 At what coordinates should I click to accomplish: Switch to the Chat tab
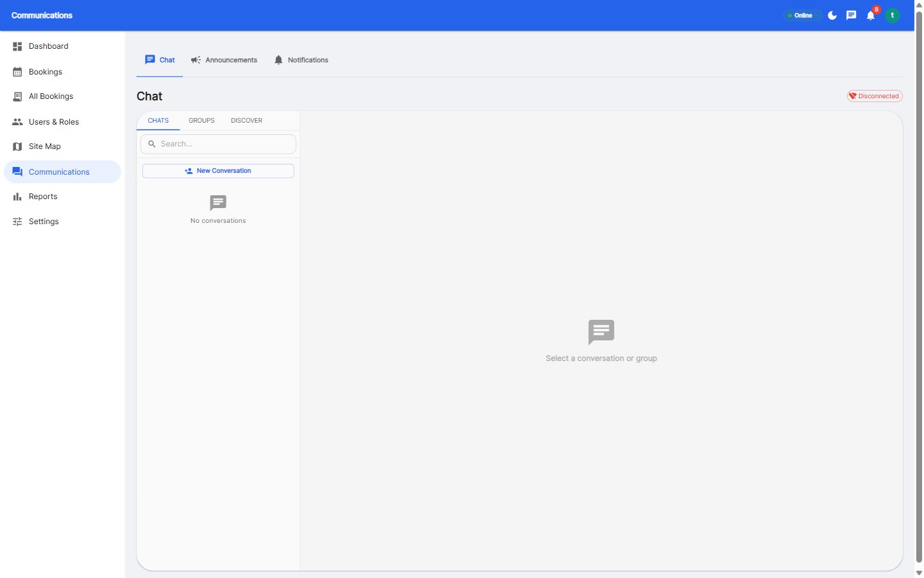pyautogui.click(x=160, y=60)
